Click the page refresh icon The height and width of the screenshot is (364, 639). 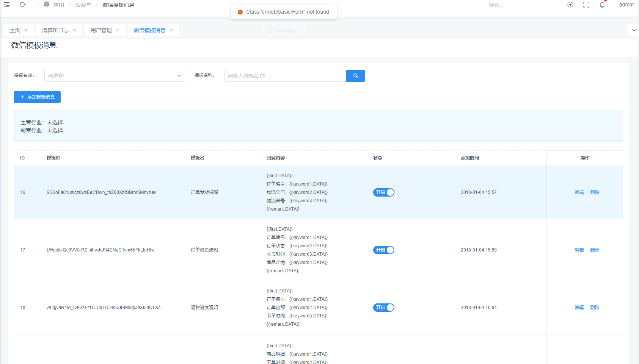point(23,5)
